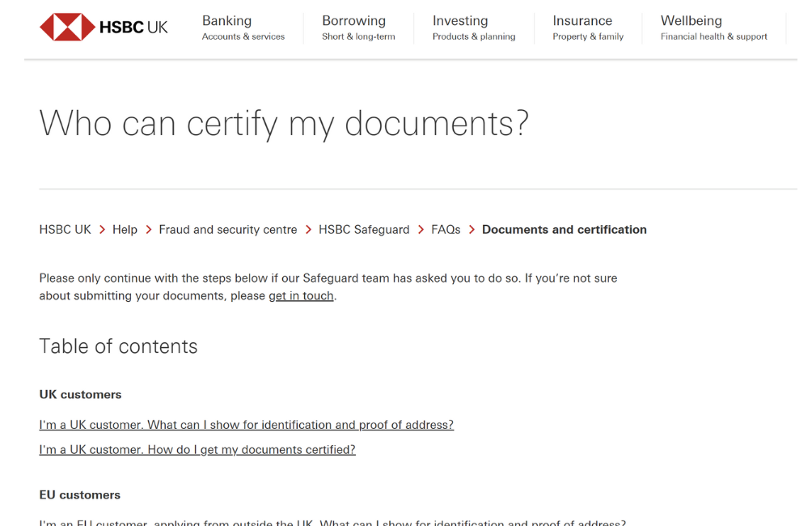This screenshot has width=812, height=526.
Task: Open UK customer document certification link
Action: pos(197,449)
